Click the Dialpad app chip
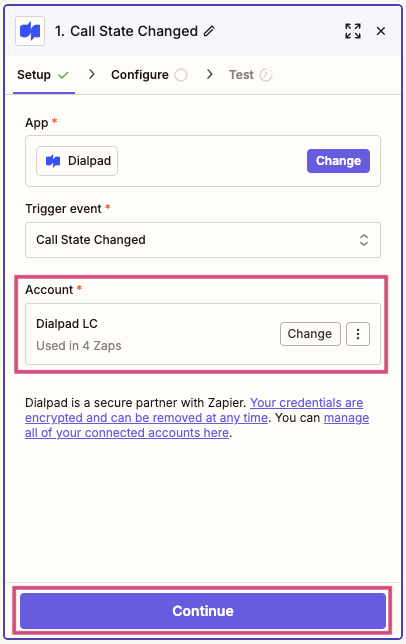Viewport: 406px width, 644px height. point(77,161)
